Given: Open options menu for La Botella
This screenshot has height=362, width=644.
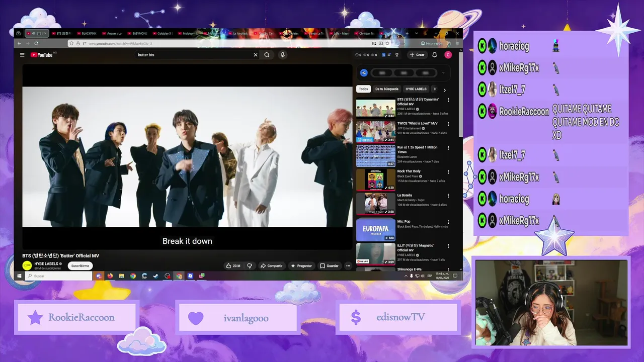Looking at the screenshot, I should 448,196.
